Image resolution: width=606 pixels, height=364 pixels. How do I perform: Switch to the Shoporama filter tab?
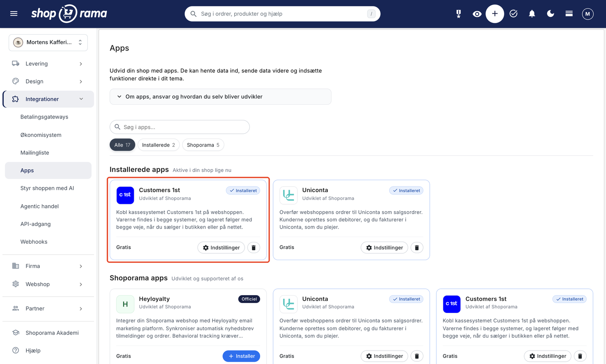click(203, 145)
